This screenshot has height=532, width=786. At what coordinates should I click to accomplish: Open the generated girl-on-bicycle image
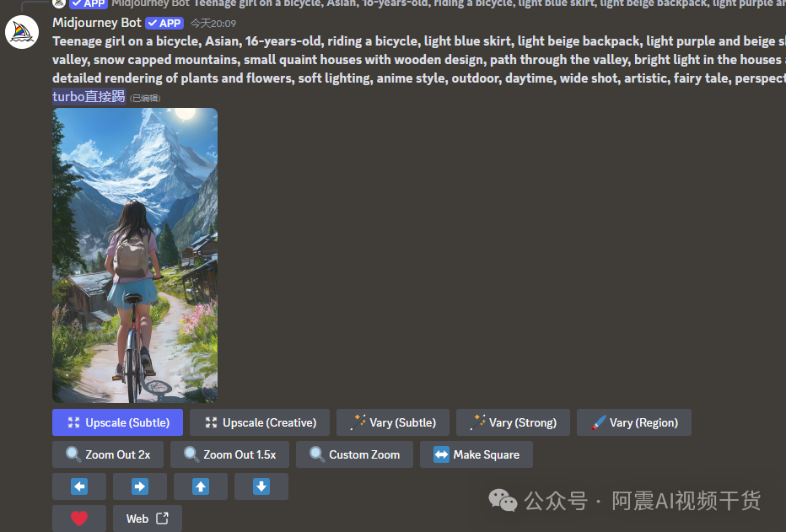click(135, 255)
